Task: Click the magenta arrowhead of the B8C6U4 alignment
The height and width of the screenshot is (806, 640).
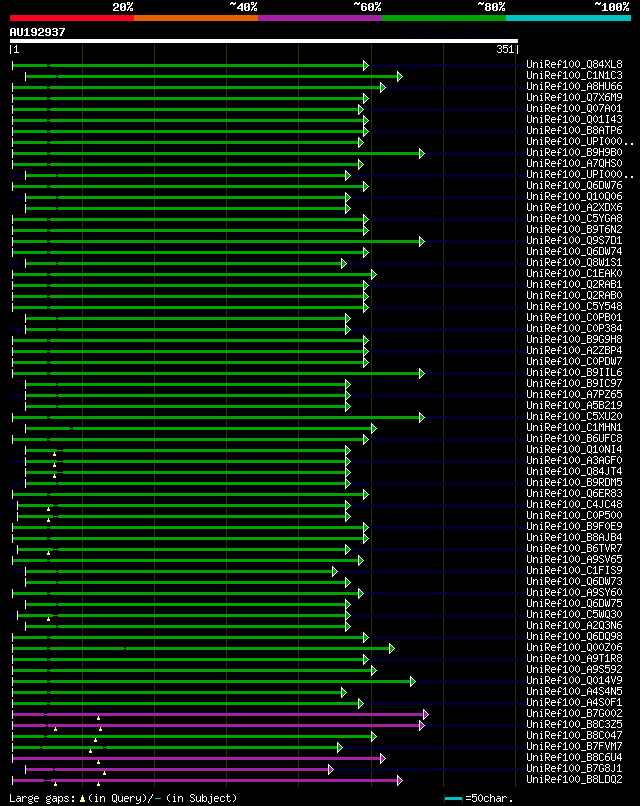Action: [382, 758]
